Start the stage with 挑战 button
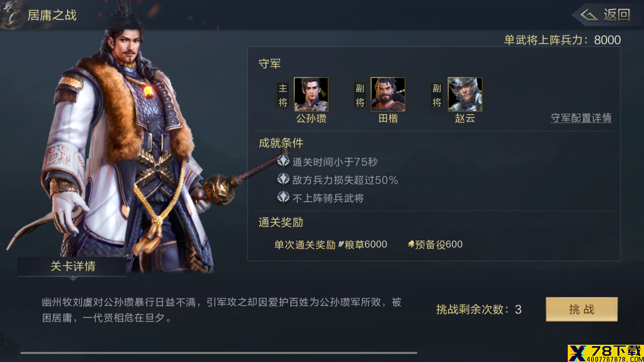Image resolution: width=644 pixels, height=362 pixels. [x=581, y=309]
